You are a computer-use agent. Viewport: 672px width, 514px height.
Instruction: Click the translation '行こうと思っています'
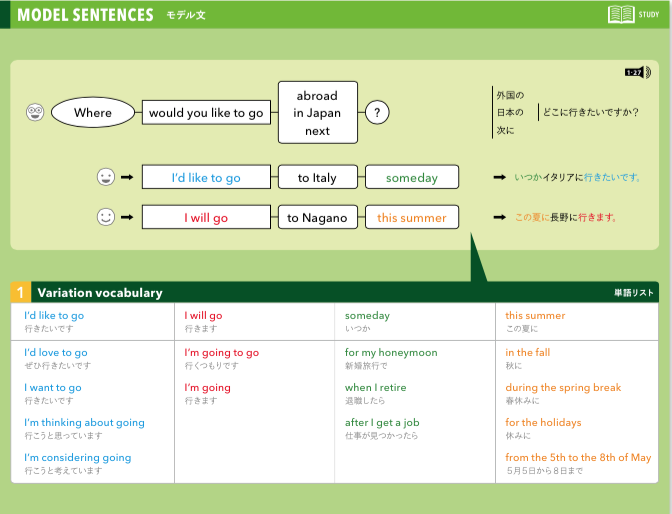[63, 436]
